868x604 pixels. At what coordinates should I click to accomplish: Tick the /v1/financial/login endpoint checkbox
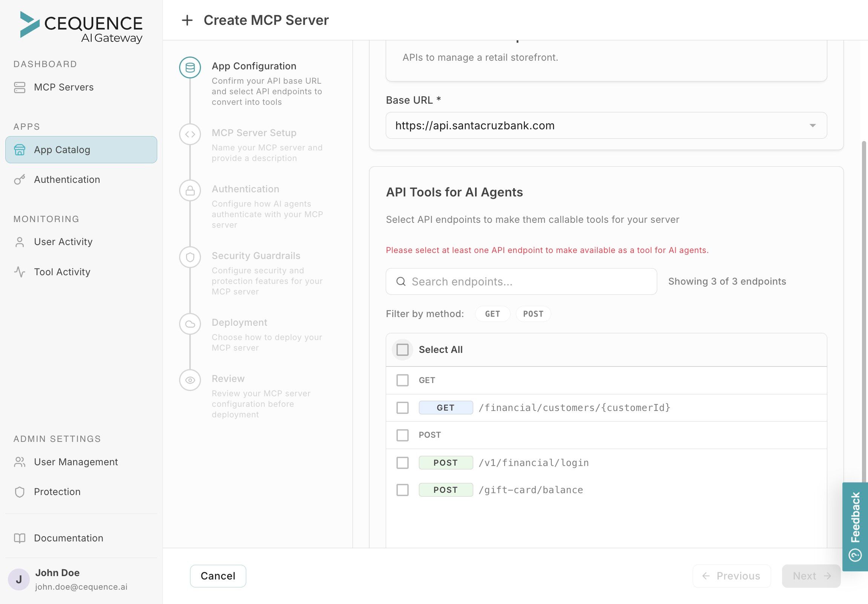click(x=402, y=463)
